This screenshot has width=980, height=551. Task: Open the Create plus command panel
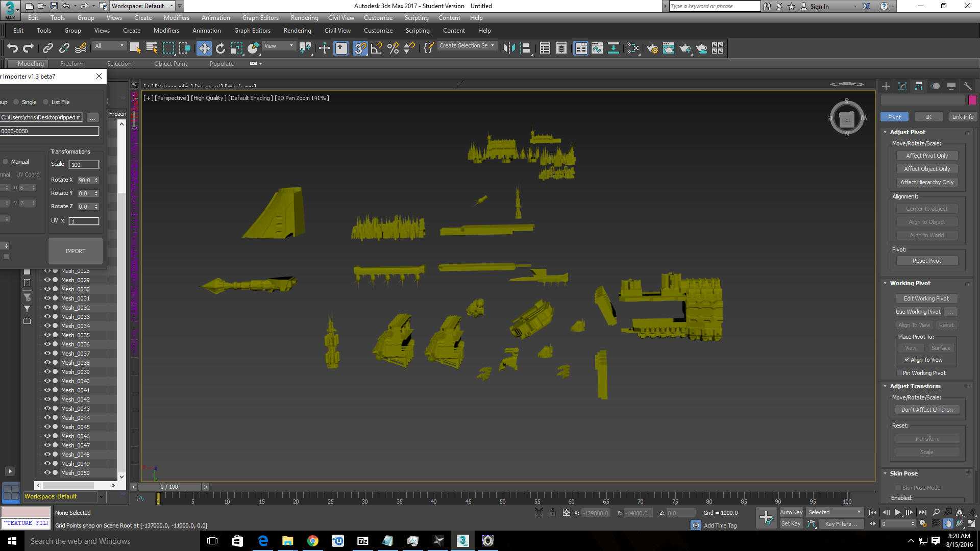point(886,86)
